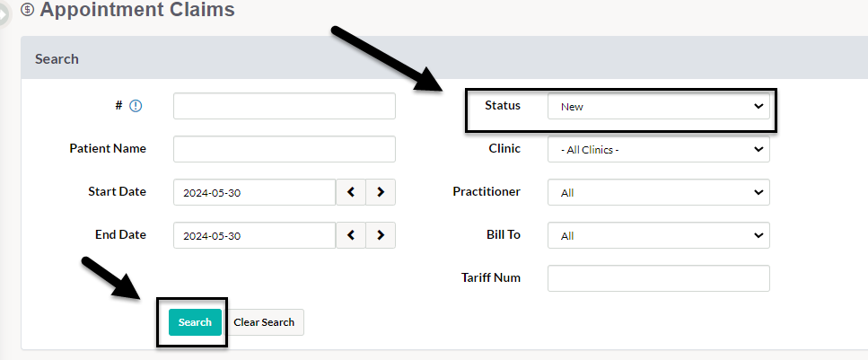868x360 pixels.
Task: Focus the # claim number field
Action: click(285, 106)
